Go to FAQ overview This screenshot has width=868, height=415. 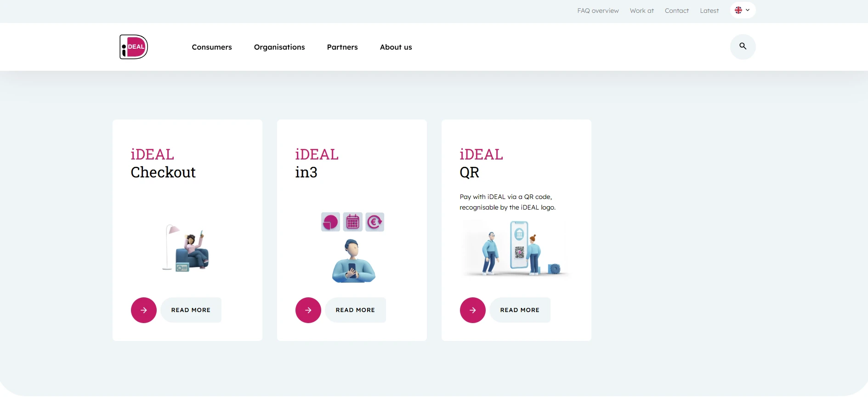pos(598,11)
